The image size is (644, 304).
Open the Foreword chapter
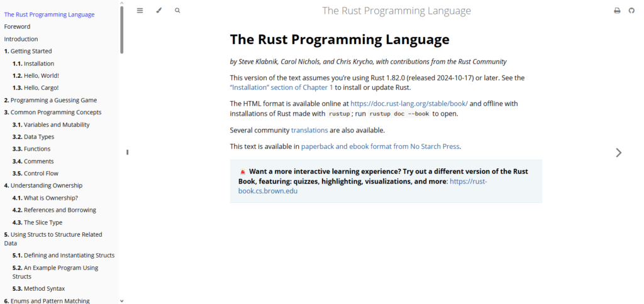tap(17, 26)
